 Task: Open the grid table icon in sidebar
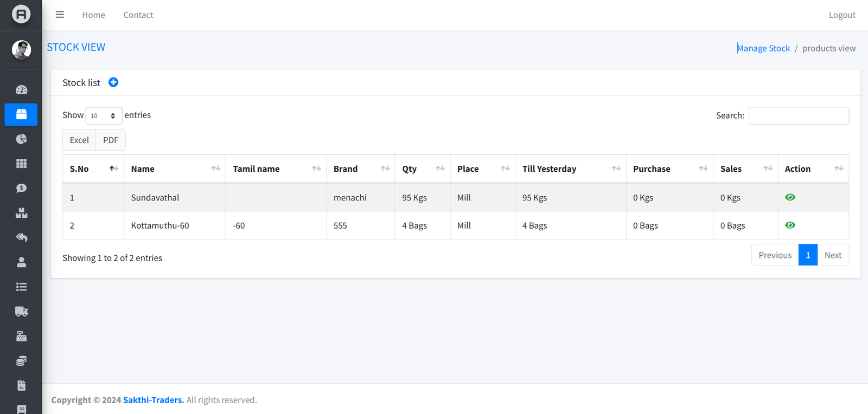pos(21,164)
